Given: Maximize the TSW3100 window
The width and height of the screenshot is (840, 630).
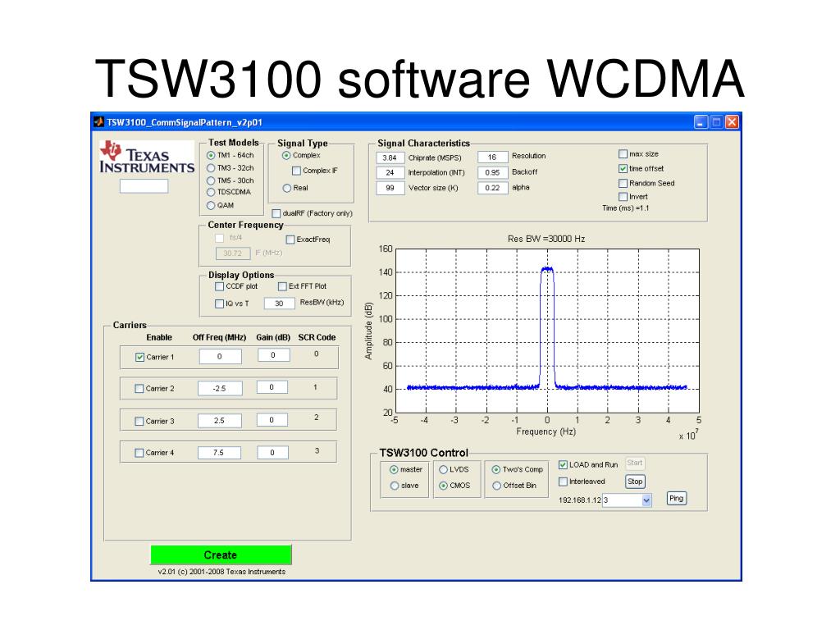Looking at the screenshot, I should pyautogui.click(x=716, y=122).
